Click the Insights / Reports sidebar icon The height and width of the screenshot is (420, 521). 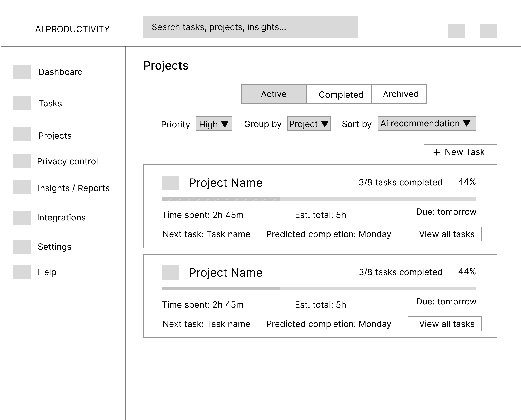pos(22,186)
